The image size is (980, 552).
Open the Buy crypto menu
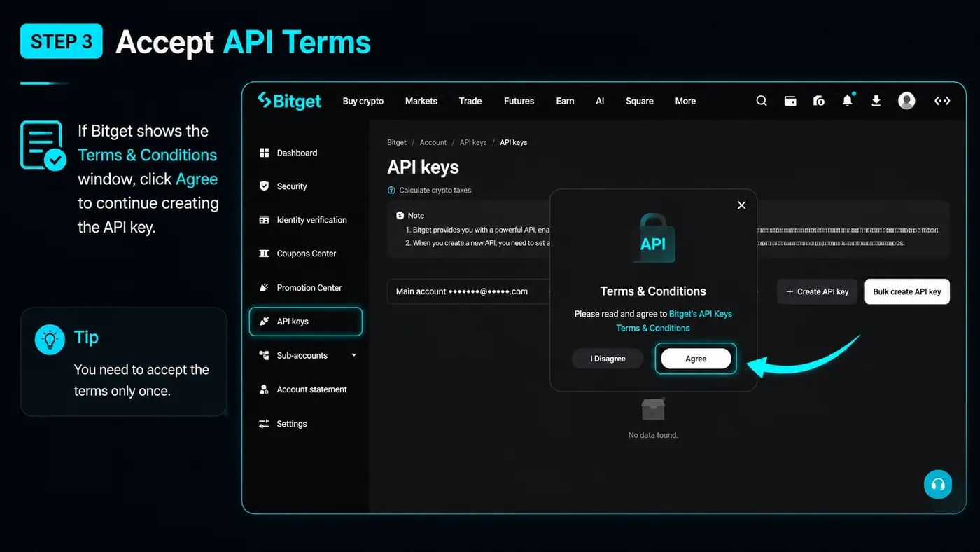click(363, 101)
